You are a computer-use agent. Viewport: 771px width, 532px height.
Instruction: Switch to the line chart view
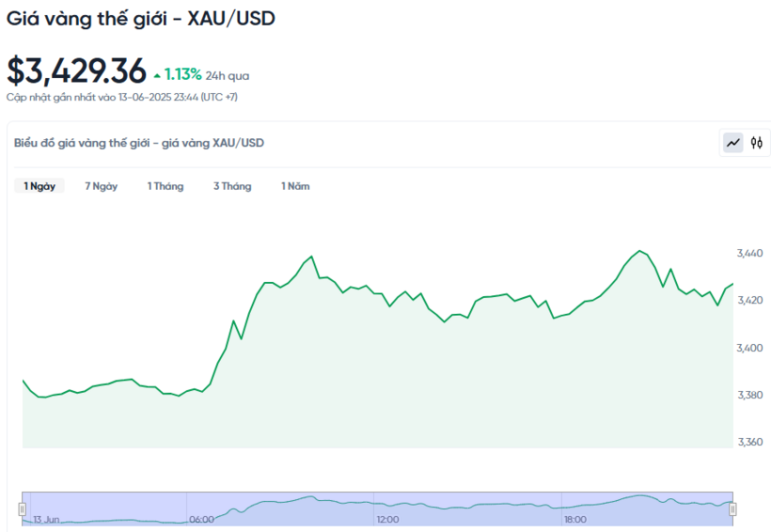click(x=732, y=143)
